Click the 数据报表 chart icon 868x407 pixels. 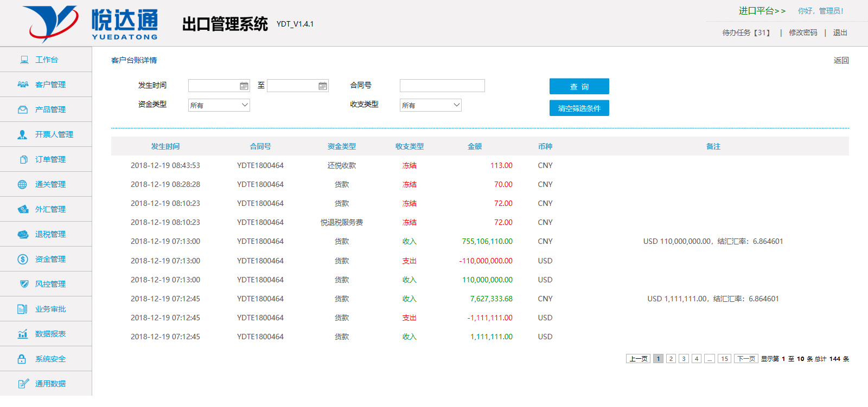(x=23, y=334)
